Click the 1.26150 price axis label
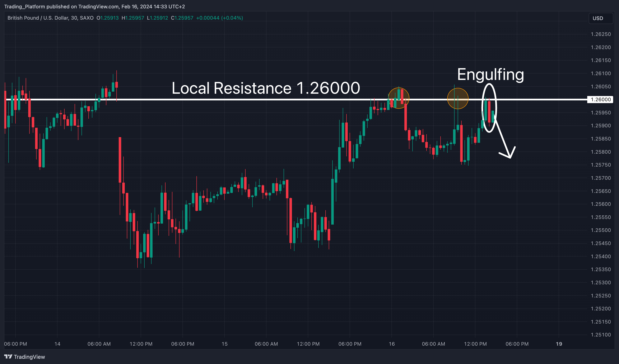 [601, 60]
